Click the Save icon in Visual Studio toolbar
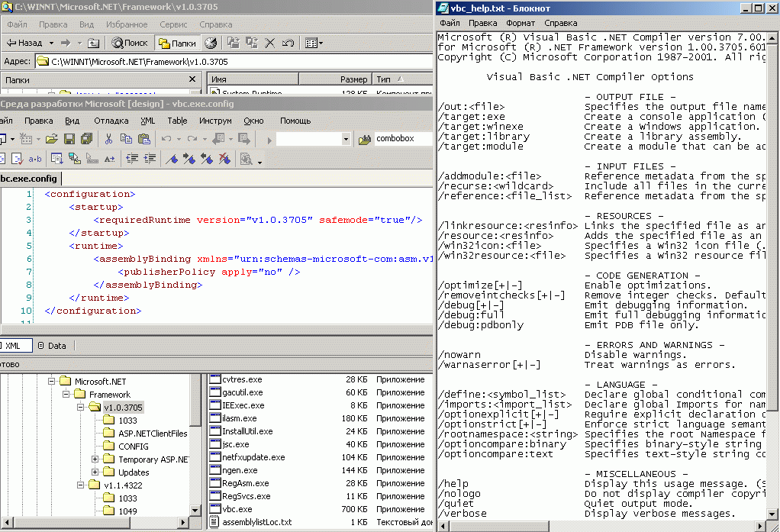The image size is (780, 532). click(x=69, y=139)
